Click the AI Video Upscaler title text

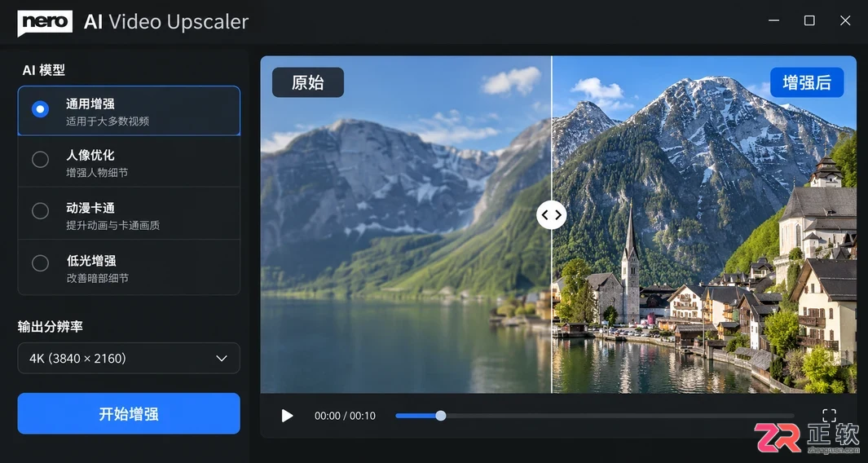[x=166, y=22]
